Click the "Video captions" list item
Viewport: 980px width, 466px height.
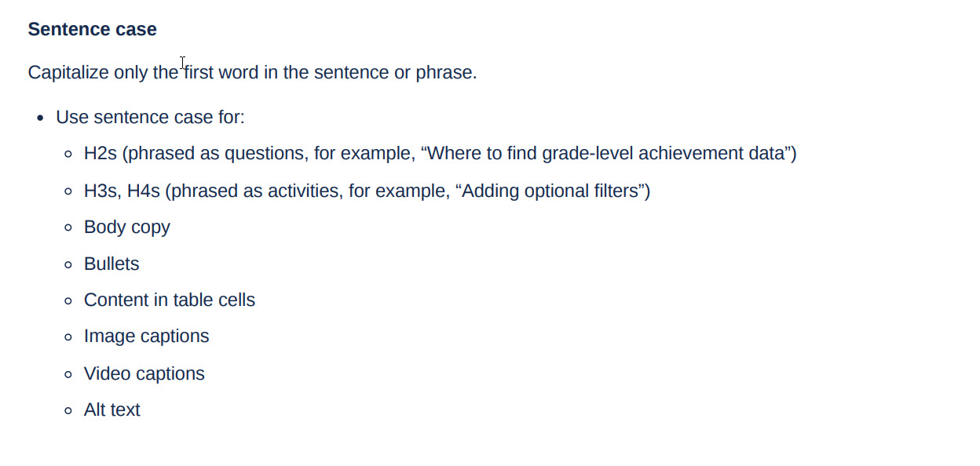144,374
